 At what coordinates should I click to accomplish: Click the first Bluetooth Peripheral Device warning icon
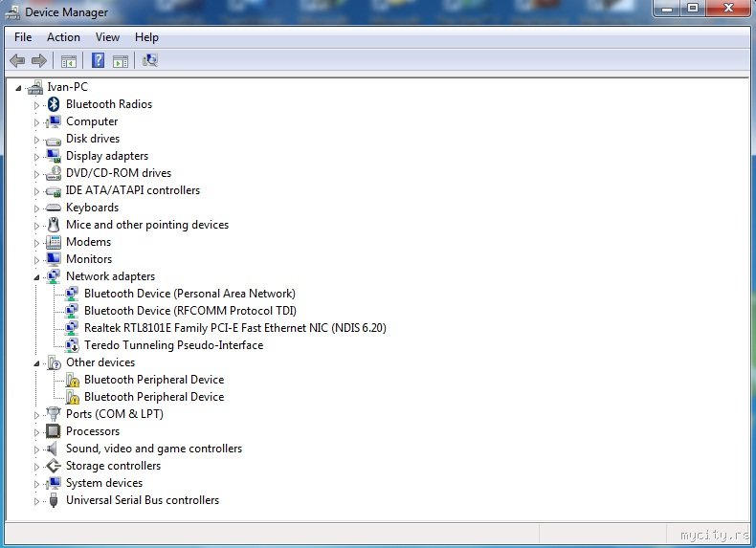tap(73, 380)
